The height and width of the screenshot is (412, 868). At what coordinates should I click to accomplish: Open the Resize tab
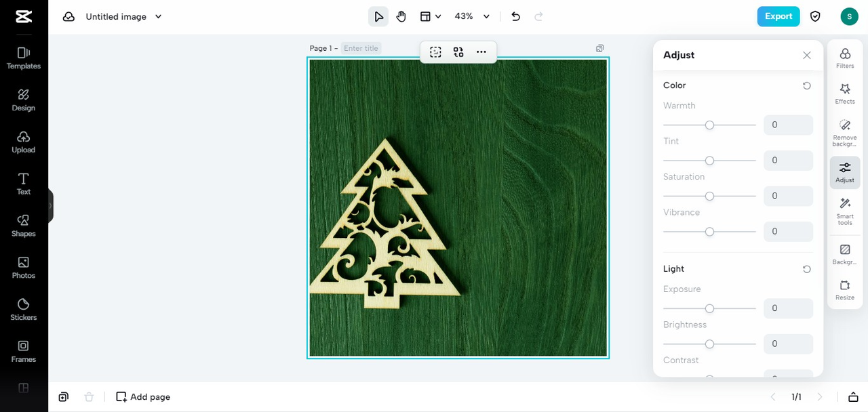tap(845, 290)
